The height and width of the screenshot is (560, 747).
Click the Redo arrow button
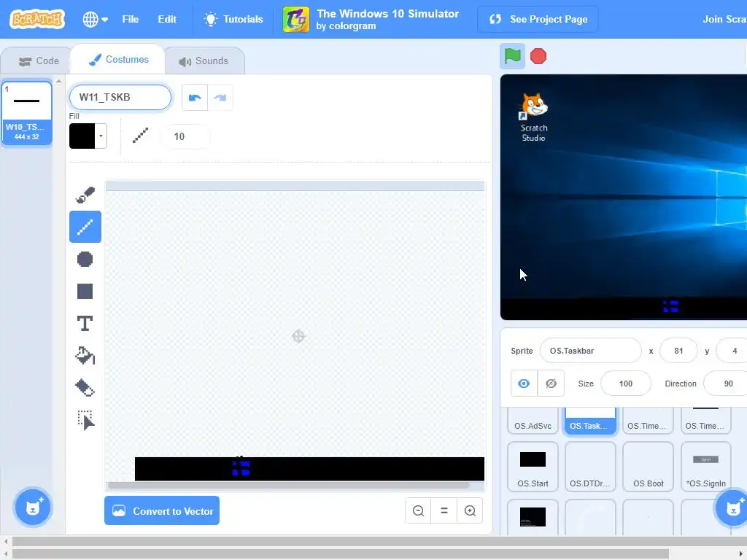(220, 98)
